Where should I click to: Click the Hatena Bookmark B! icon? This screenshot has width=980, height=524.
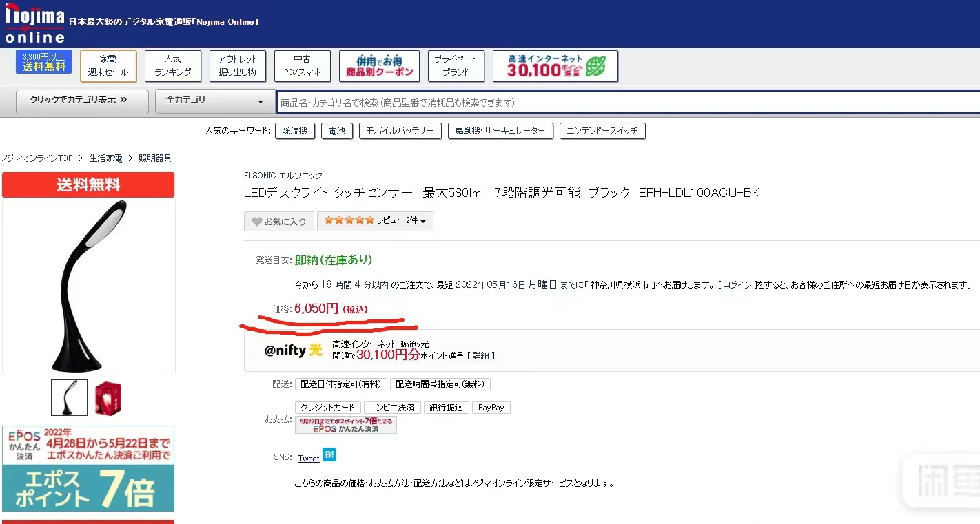pos(329,455)
